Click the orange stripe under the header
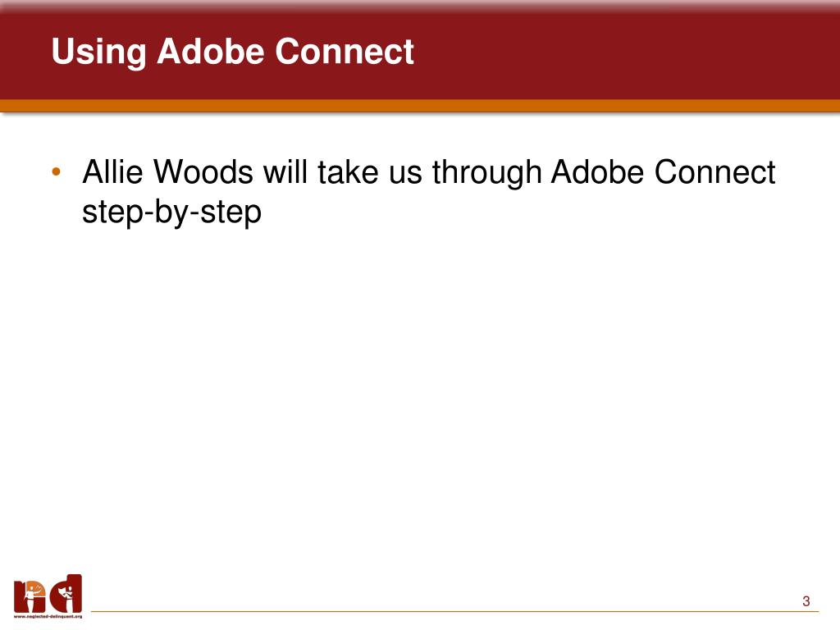Image resolution: width=840 pixels, height=630 pixels. coord(420,106)
